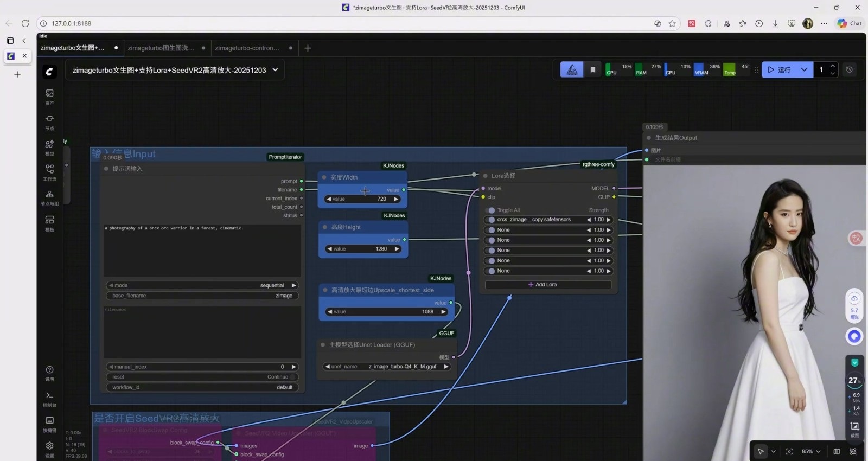Switch to the zimageturbo-contron tab
868x461 pixels.
pos(247,48)
